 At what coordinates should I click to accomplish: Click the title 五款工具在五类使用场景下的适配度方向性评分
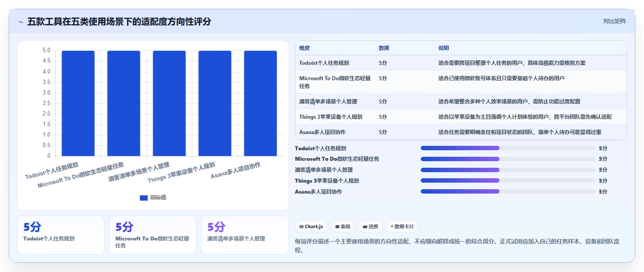click(x=119, y=22)
